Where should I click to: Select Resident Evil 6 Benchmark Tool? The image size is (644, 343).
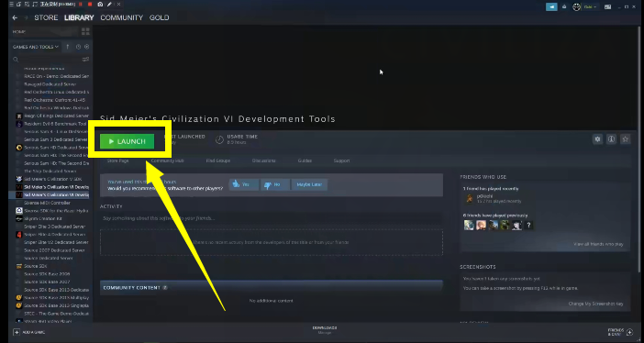[55, 124]
